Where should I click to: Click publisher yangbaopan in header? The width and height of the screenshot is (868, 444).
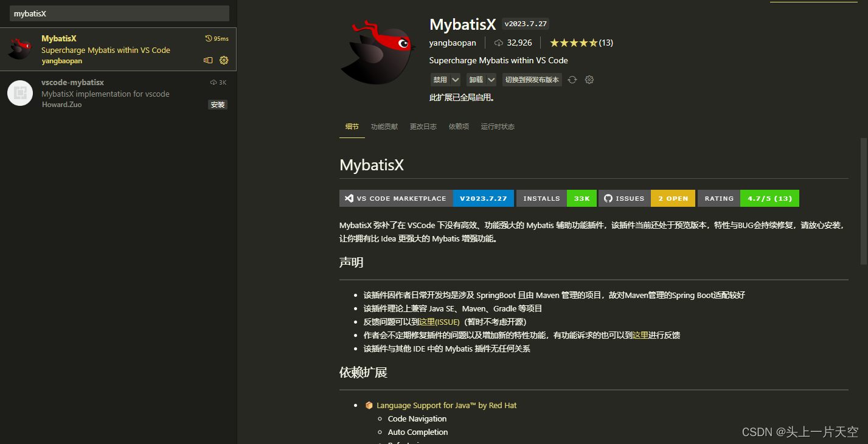pyautogui.click(x=453, y=43)
